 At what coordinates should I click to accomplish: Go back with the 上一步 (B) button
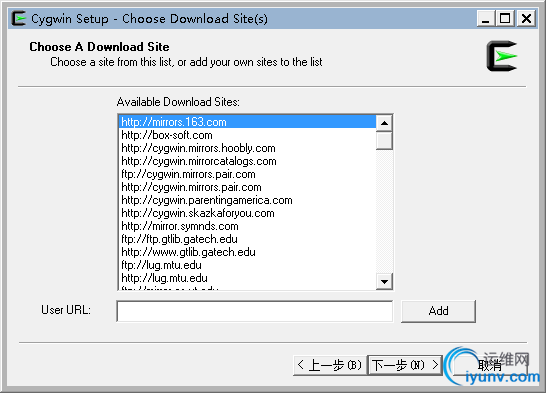pos(330,365)
